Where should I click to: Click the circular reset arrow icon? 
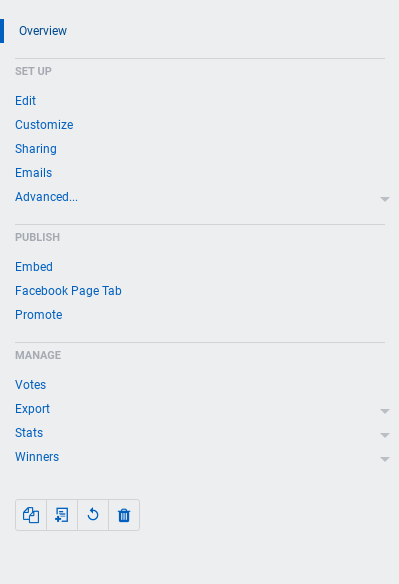[x=93, y=515]
